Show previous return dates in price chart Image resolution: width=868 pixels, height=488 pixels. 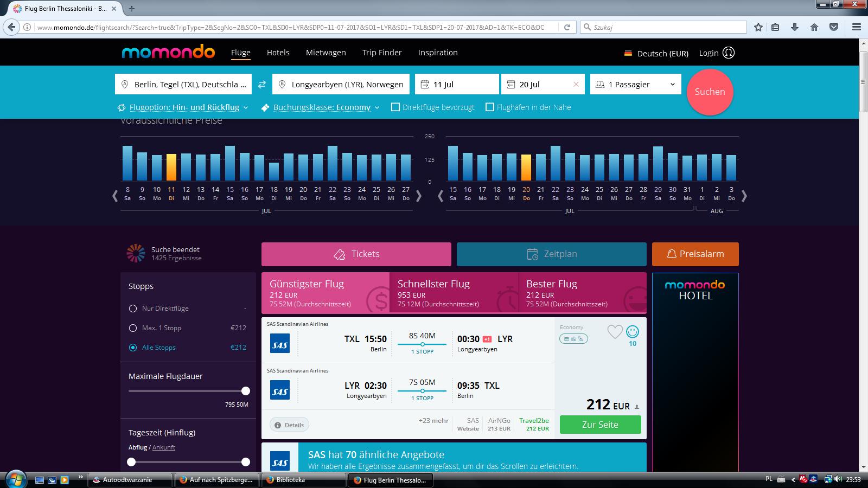(441, 196)
